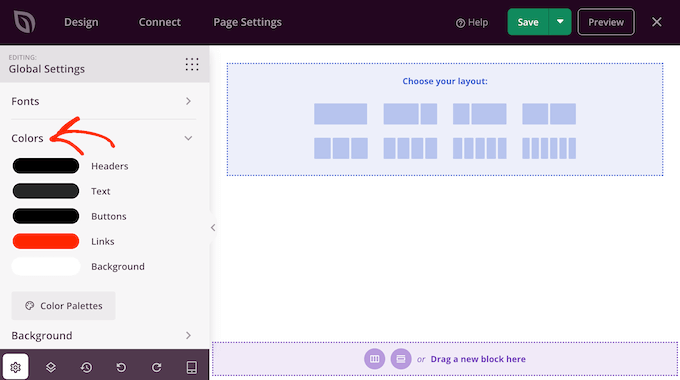
Task: Click the Undo arrow icon
Action: coord(121,367)
